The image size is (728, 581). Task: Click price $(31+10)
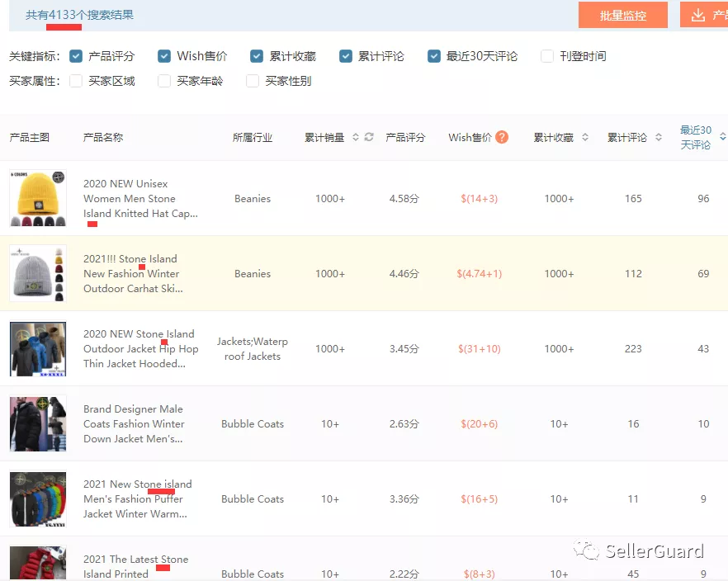(x=479, y=349)
